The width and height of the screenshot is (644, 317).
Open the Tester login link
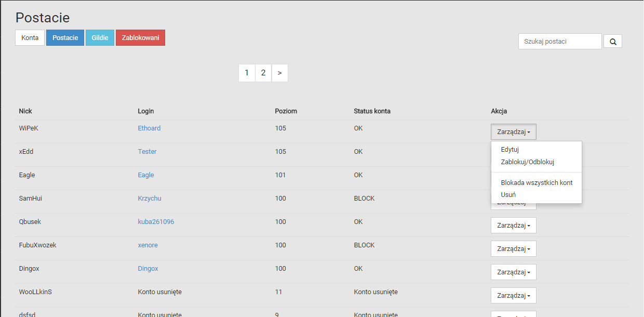(x=147, y=152)
